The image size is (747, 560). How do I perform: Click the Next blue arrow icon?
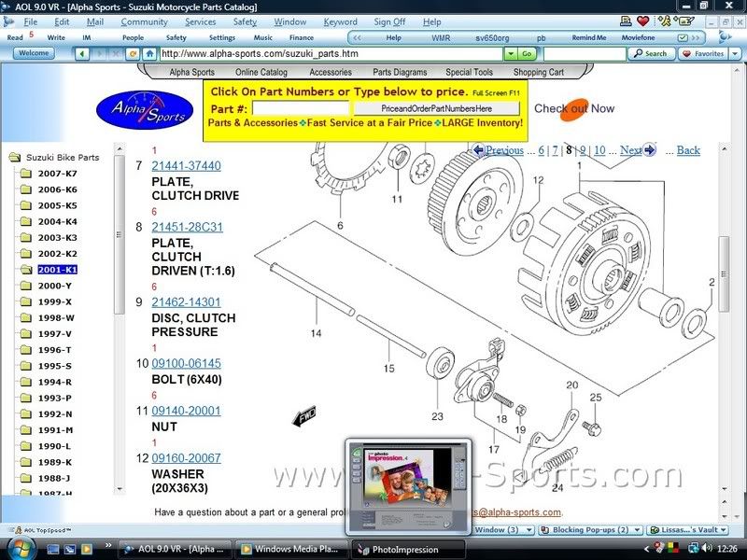click(649, 150)
